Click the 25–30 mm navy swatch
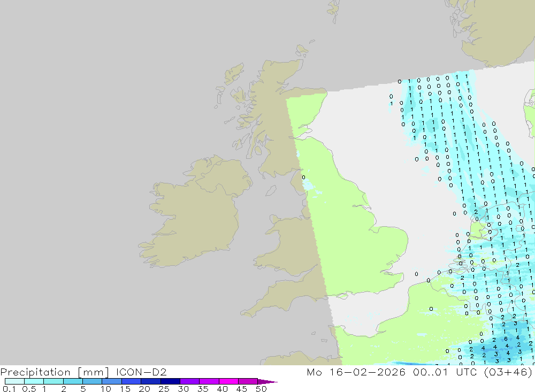The width and height of the screenshot is (535, 392). pyautogui.click(x=170, y=381)
